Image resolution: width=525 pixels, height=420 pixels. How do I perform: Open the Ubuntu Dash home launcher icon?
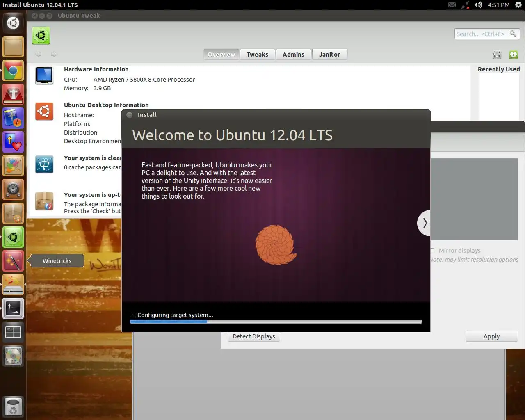pyautogui.click(x=13, y=23)
